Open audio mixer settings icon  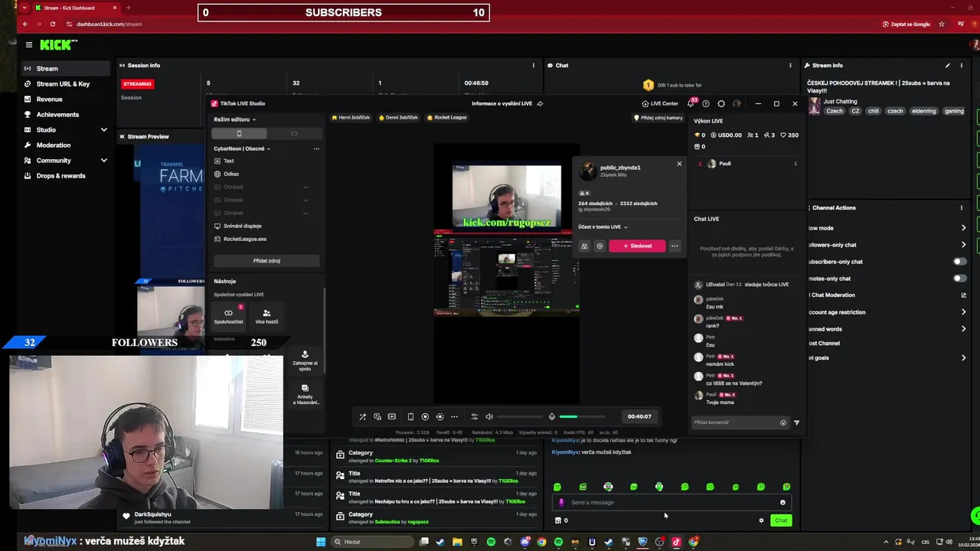point(474,417)
